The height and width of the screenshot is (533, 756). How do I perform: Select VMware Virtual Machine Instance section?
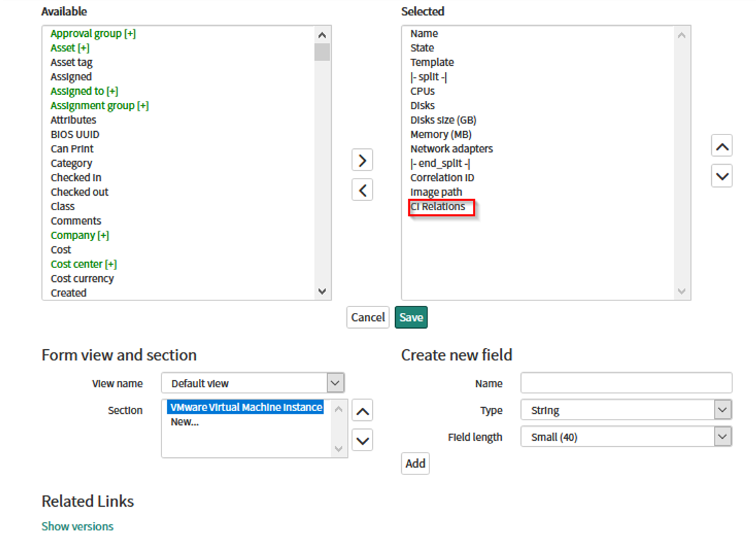[246, 408]
